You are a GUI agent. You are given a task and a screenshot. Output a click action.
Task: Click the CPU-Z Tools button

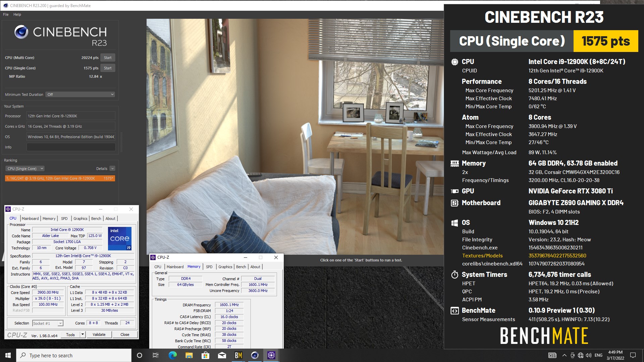pos(70,335)
